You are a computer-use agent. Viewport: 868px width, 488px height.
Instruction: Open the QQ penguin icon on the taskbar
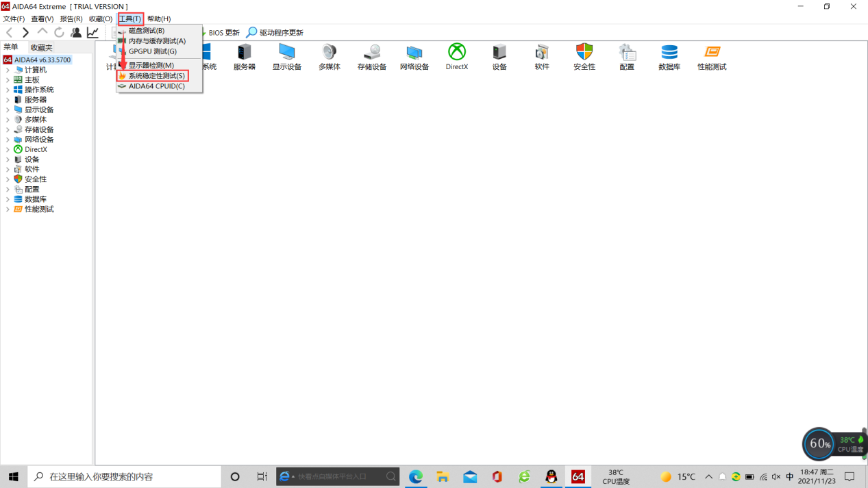point(551,476)
